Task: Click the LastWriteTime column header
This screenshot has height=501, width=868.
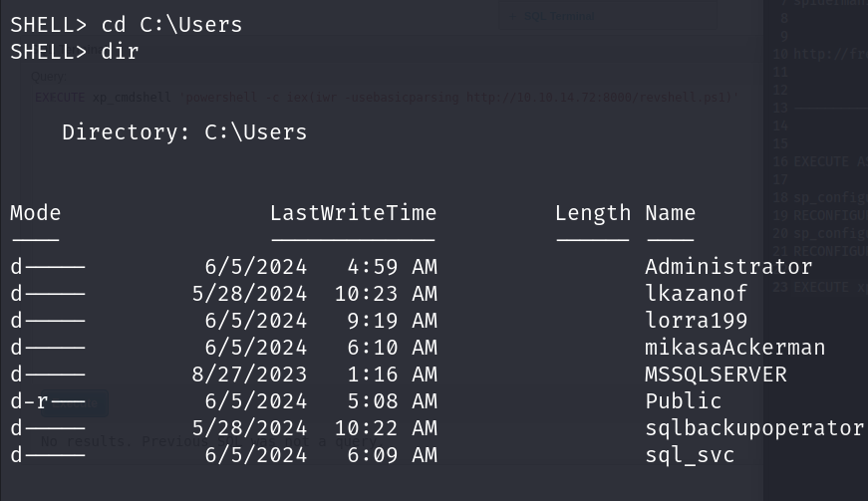Action: tap(353, 213)
